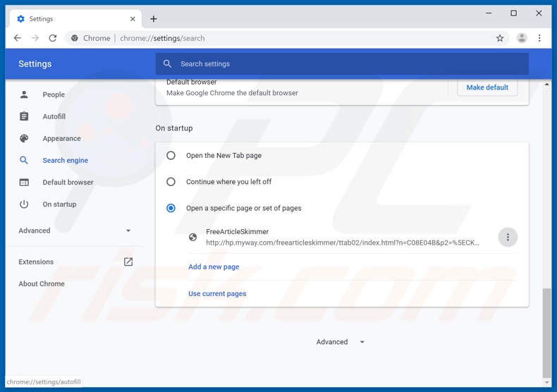Image resolution: width=557 pixels, height=392 pixels.
Task: Click the globe icon beside FreeArticleSkimmer
Action: click(192, 237)
